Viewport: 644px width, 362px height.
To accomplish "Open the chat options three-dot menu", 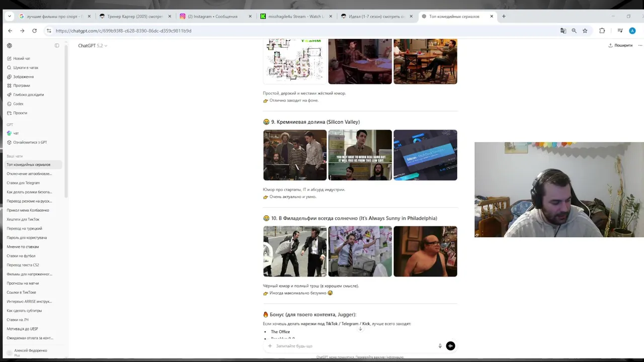I will (x=640, y=45).
